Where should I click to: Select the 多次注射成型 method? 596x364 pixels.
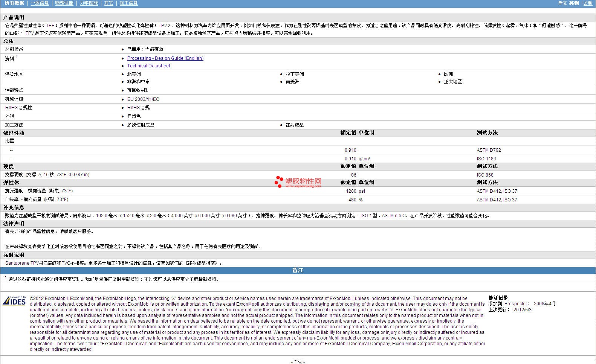[x=141, y=125]
